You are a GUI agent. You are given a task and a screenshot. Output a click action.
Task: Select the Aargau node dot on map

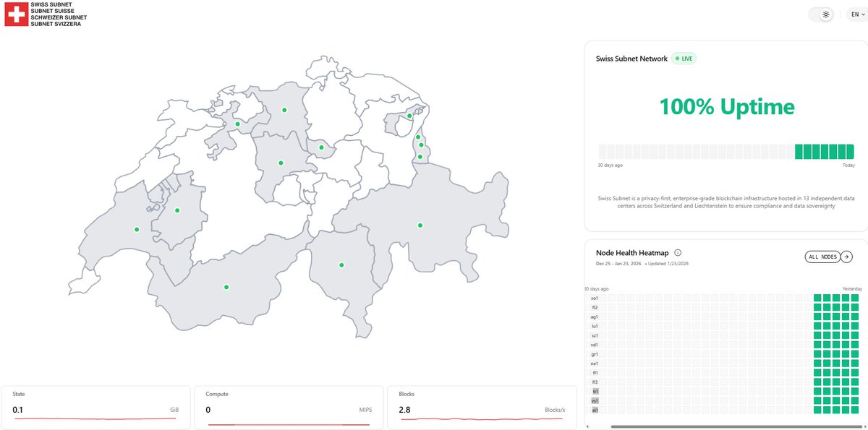point(284,110)
